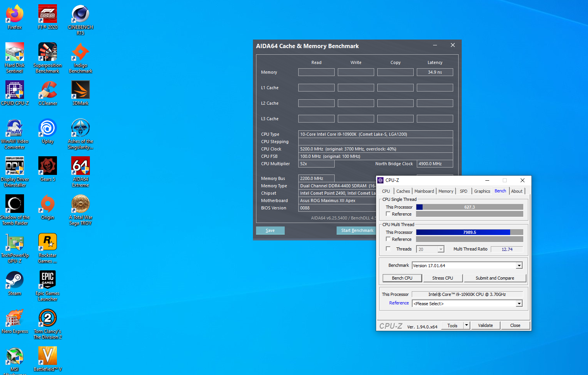Minimize the AIDA64 benchmark window

[x=435, y=45]
